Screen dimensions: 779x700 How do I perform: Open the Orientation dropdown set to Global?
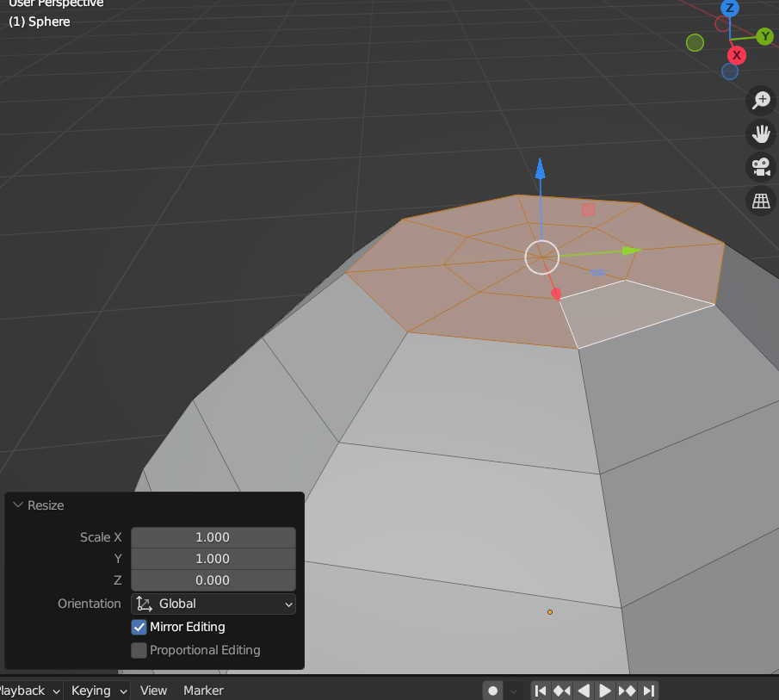click(213, 604)
